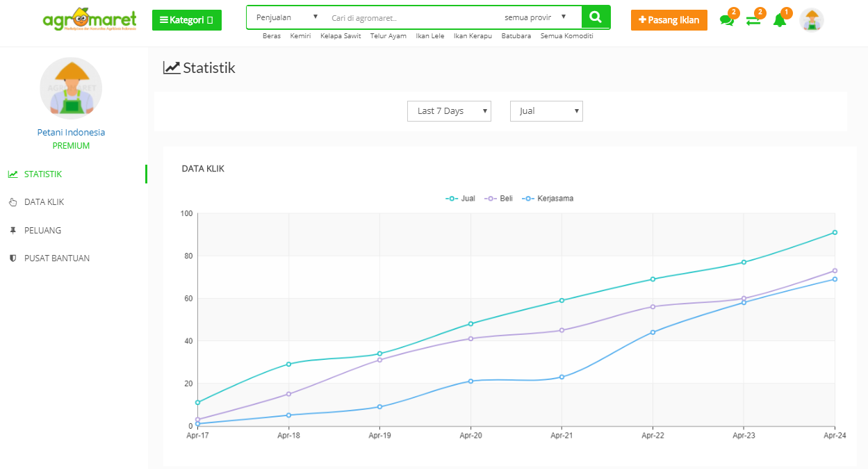Viewport: 868px width, 469px height.
Task: Toggle Kerjasama series in chart legend
Action: click(x=548, y=199)
